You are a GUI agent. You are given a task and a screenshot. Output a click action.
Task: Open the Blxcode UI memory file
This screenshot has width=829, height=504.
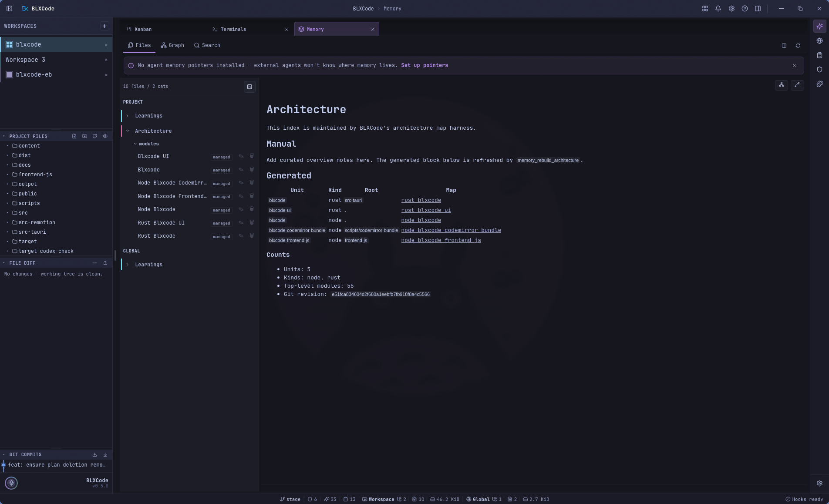pos(153,156)
